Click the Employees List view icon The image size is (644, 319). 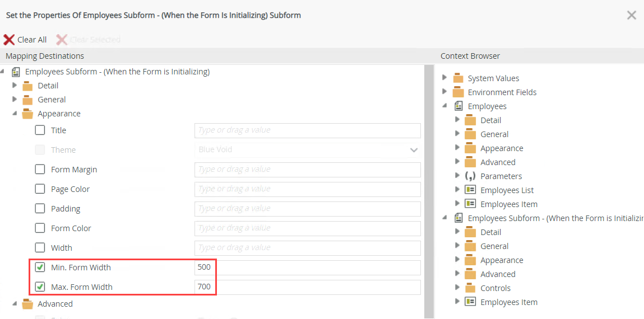470,190
